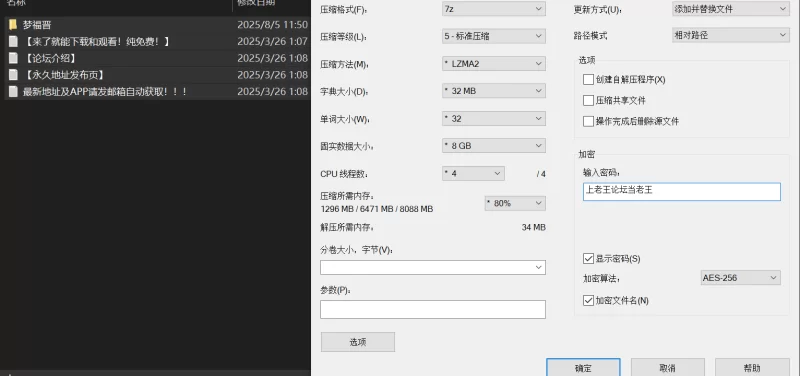Image resolution: width=800 pixels, height=376 pixels.
Task: Open 字典大小 dropdown showing 32 MB
Action: (x=493, y=91)
